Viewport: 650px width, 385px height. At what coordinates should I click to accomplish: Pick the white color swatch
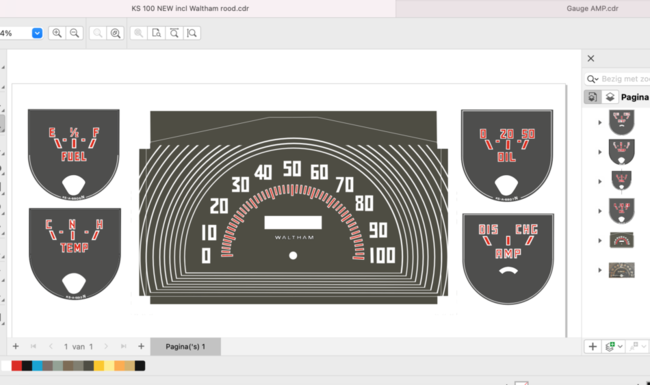(6, 366)
